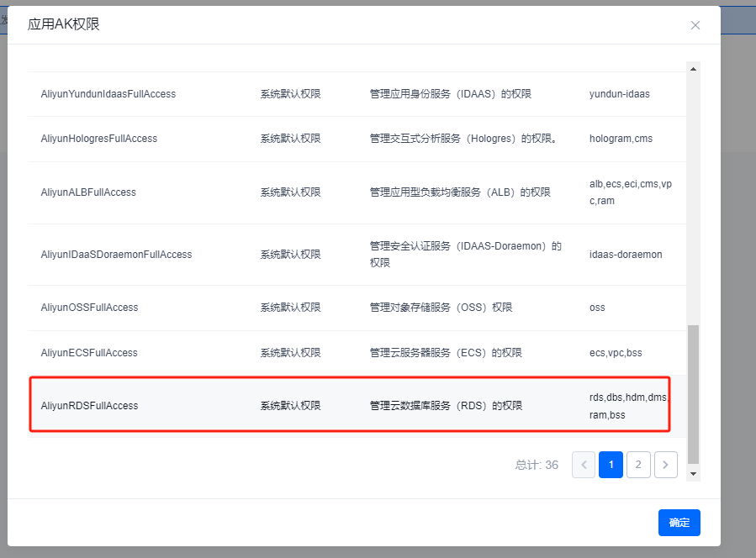Open the next page with the right chevron
756x558 pixels.
click(666, 465)
